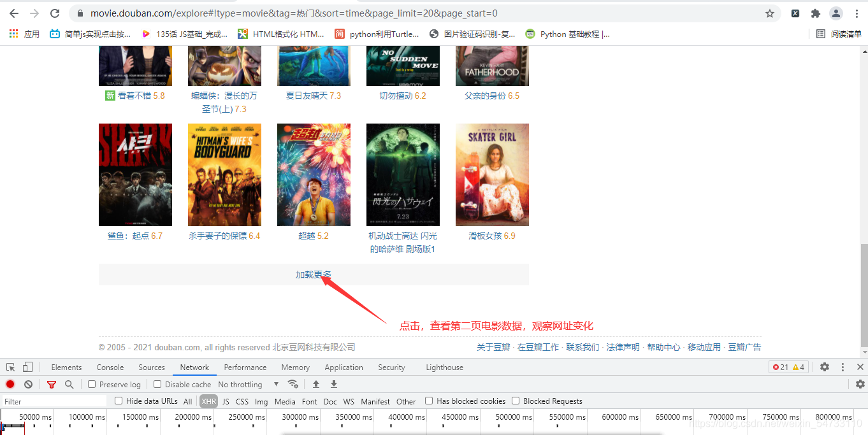868x435 pixels.
Task: Select the WS request type filter
Action: pyautogui.click(x=349, y=401)
